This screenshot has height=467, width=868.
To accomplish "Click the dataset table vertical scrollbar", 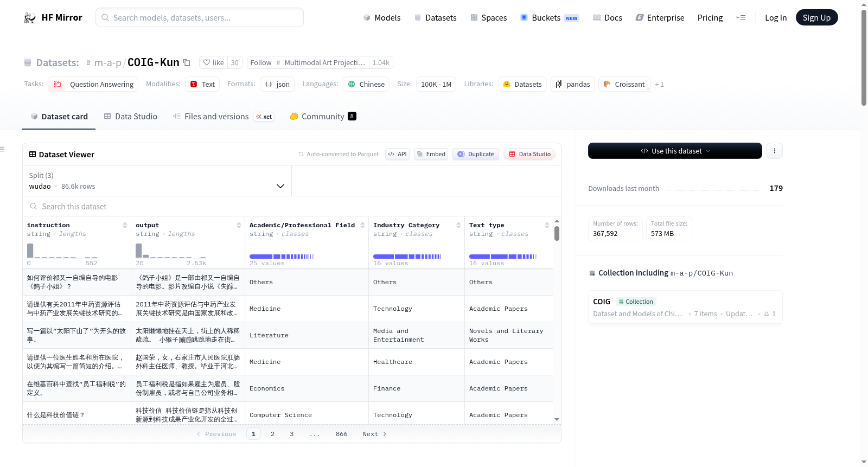I will coord(557,233).
